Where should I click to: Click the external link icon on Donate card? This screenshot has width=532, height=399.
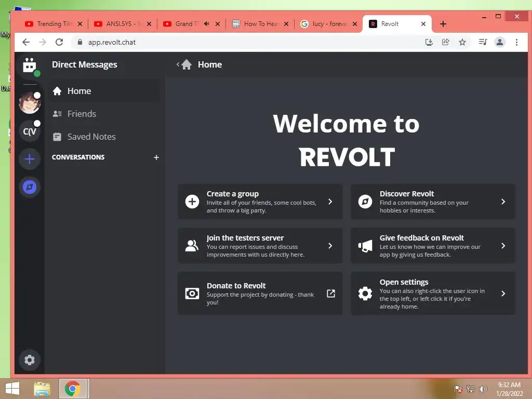click(x=331, y=294)
